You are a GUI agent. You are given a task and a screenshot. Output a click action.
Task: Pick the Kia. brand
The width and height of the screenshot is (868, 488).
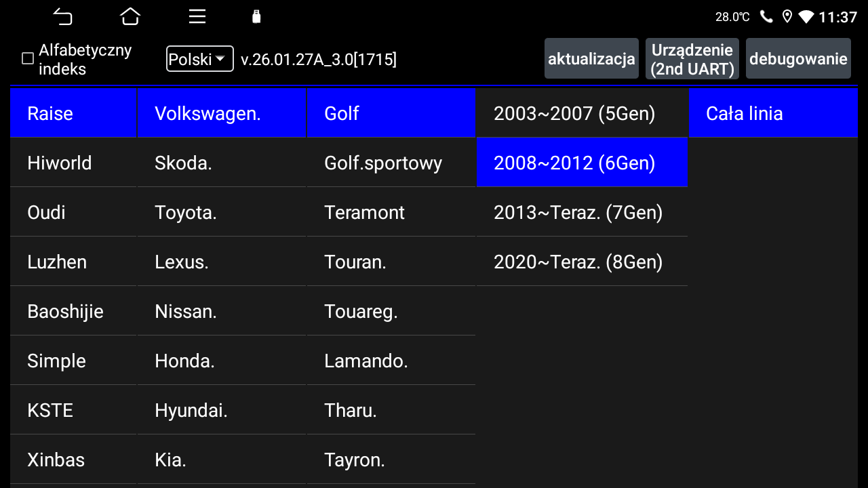[222, 460]
